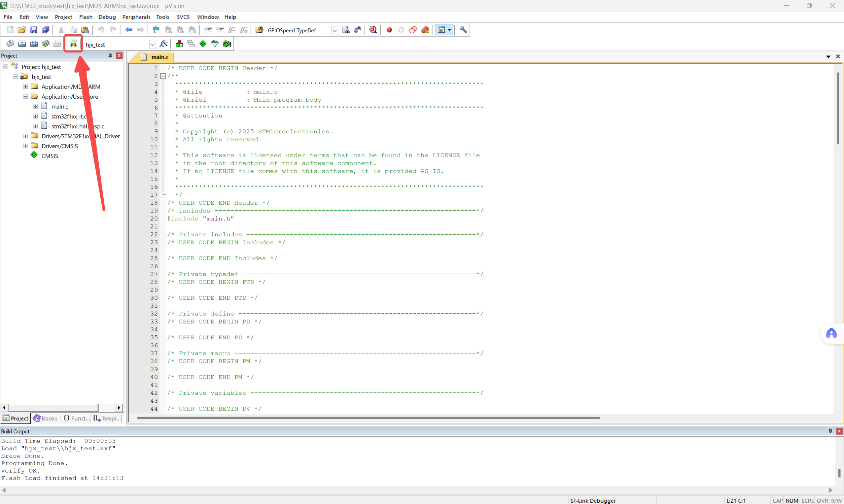Screen dimensions: 844x504
Task: Expand the Drivers/CMSIS folder
Action: coord(25,146)
